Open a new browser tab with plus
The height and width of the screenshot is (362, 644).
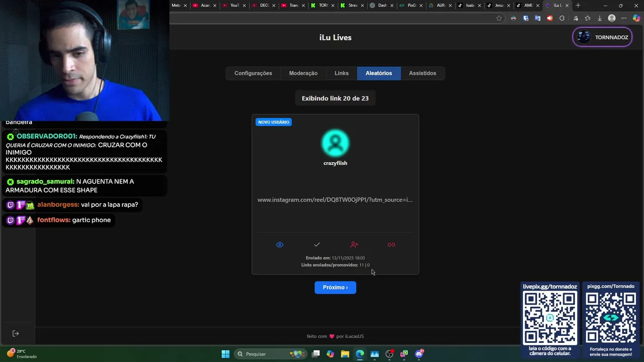tap(578, 6)
